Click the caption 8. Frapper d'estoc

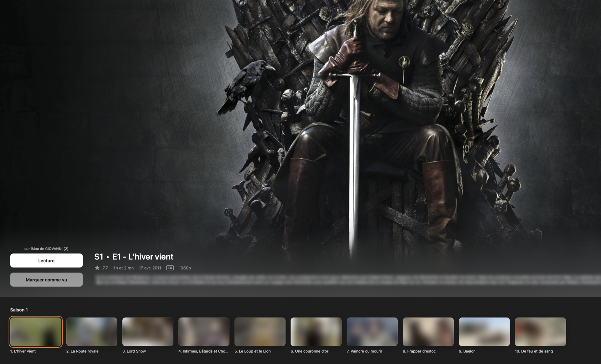pyautogui.click(x=419, y=351)
